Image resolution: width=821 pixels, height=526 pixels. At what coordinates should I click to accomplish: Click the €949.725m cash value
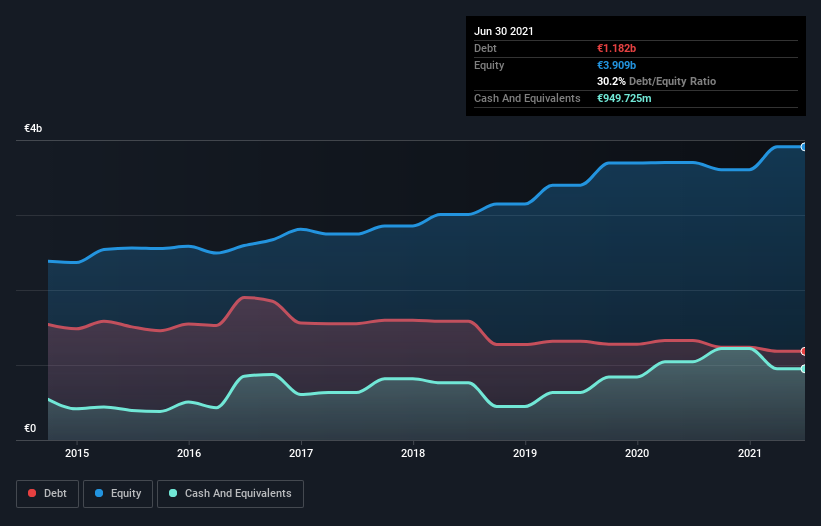(624, 98)
